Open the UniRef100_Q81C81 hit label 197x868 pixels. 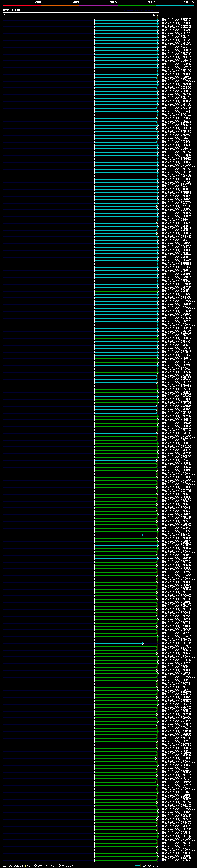177,23
